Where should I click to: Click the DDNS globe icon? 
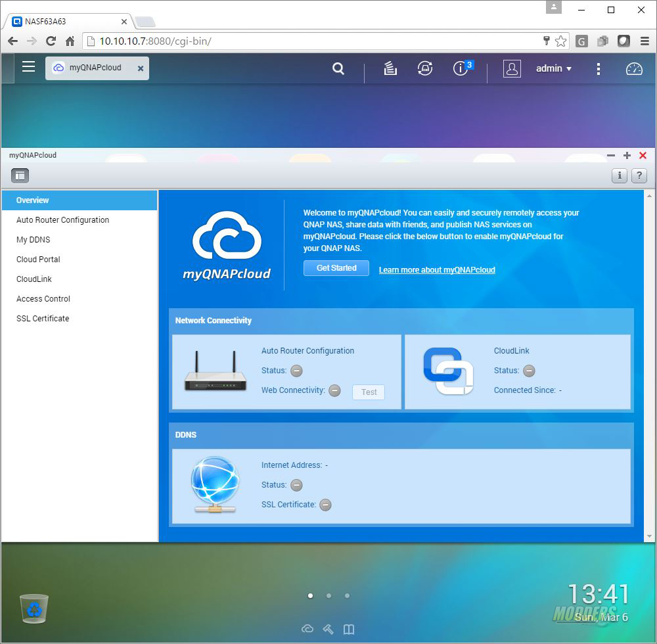(215, 485)
